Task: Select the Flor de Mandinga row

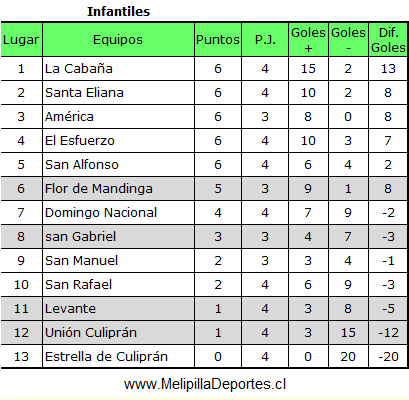Action: (204, 189)
